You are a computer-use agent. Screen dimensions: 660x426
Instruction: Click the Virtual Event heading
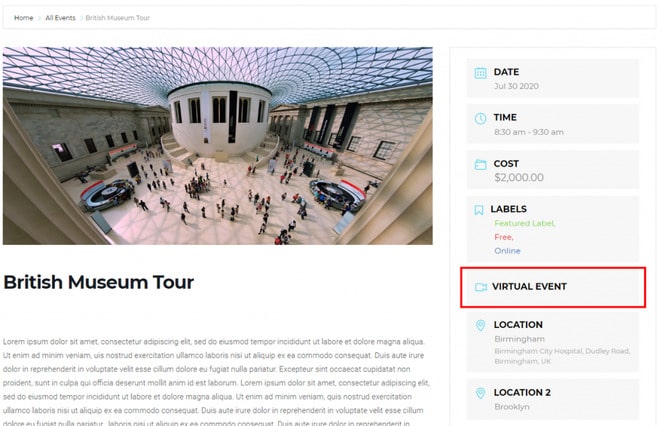pyautogui.click(x=529, y=287)
